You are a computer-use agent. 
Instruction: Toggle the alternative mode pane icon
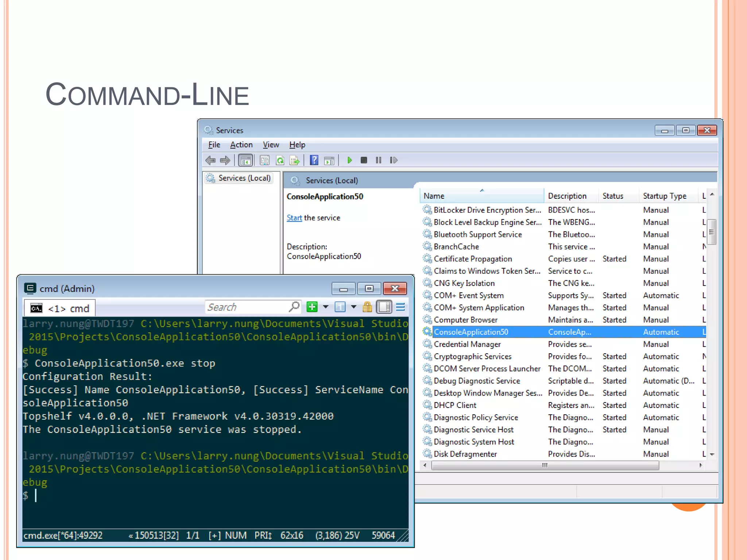pyautogui.click(x=384, y=307)
